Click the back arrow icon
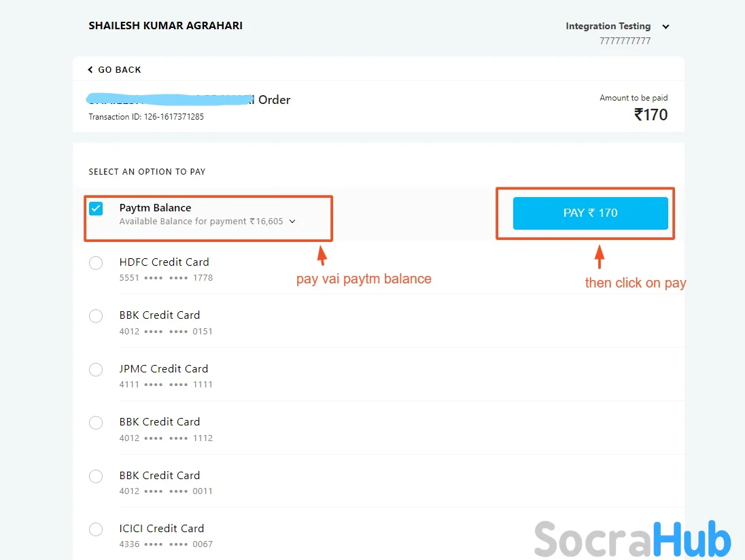745x560 pixels. click(90, 70)
